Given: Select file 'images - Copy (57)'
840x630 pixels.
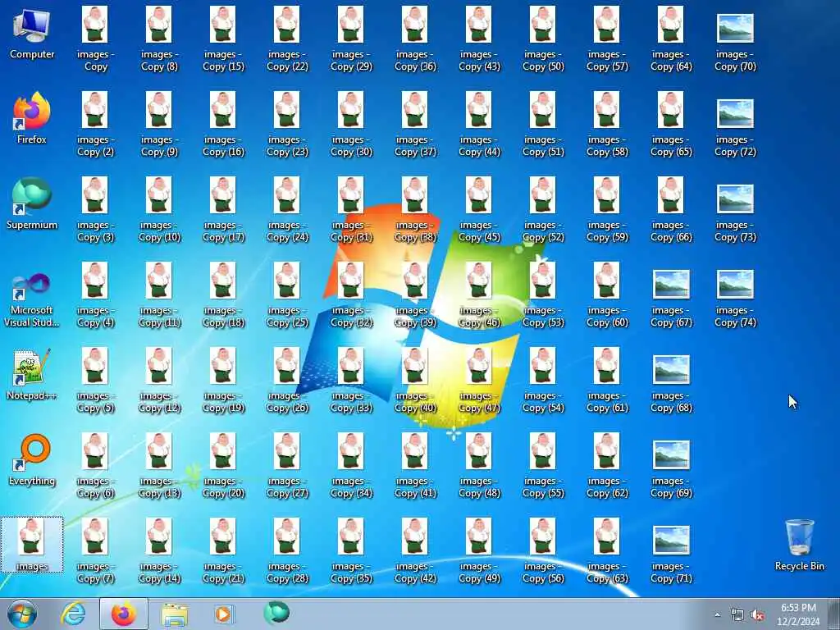Looking at the screenshot, I should 607,39.
